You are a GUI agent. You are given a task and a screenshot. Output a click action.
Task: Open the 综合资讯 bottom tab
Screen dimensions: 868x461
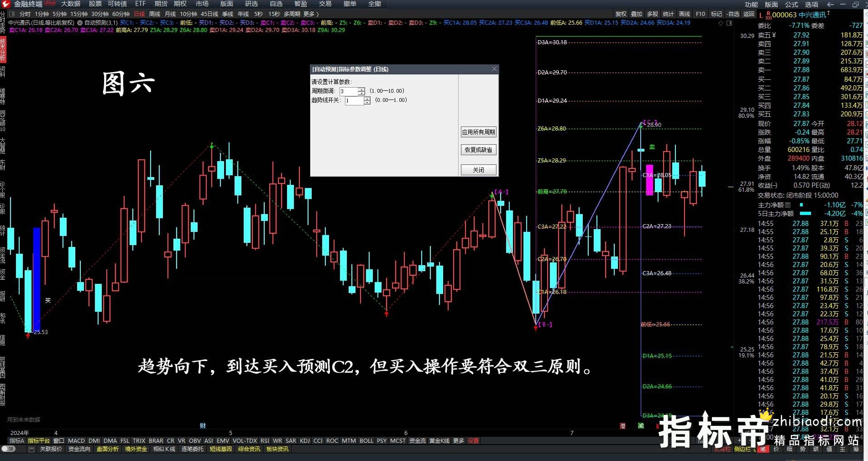point(249,449)
